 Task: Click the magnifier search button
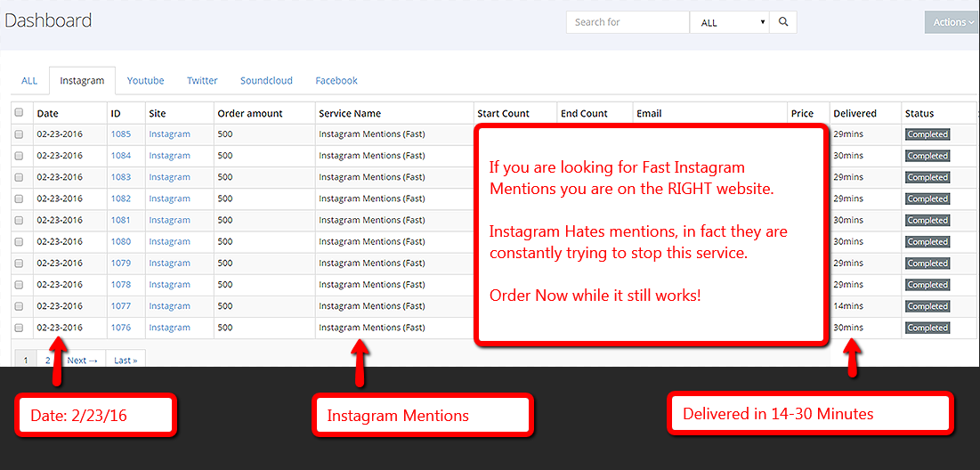[x=783, y=22]
